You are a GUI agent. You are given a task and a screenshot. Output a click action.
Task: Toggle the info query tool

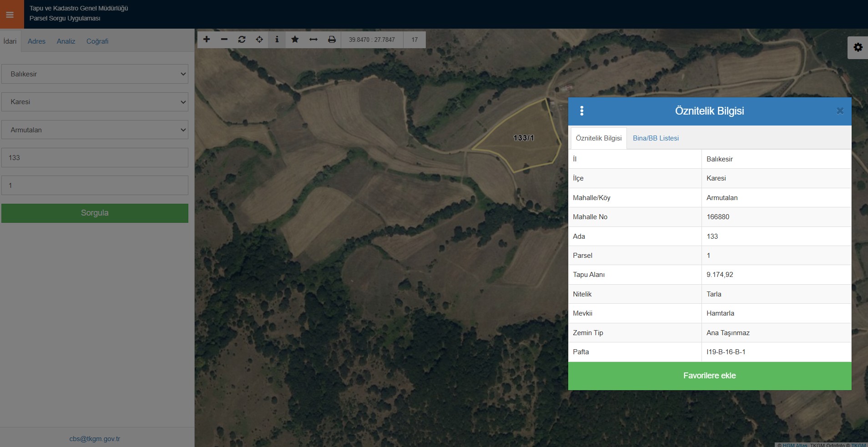(x=277, y=40)
